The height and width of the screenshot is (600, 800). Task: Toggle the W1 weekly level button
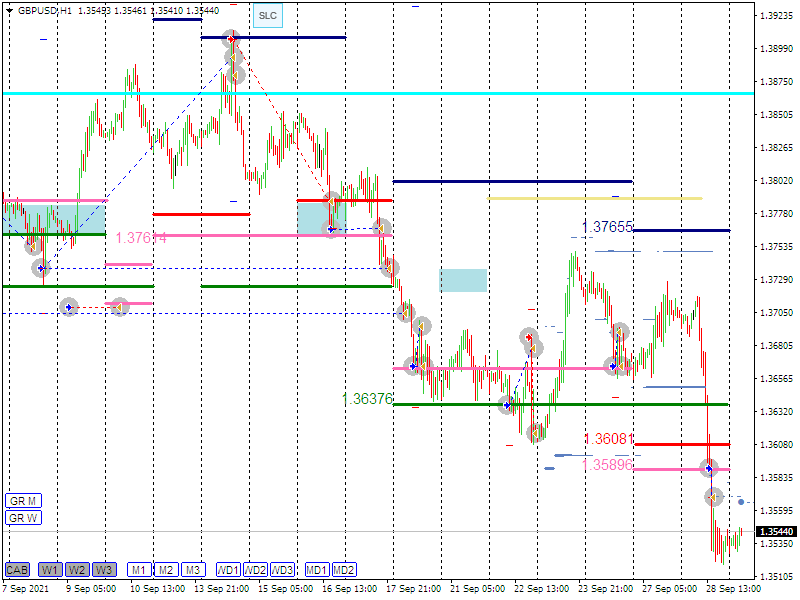click(x=50, y=569)
